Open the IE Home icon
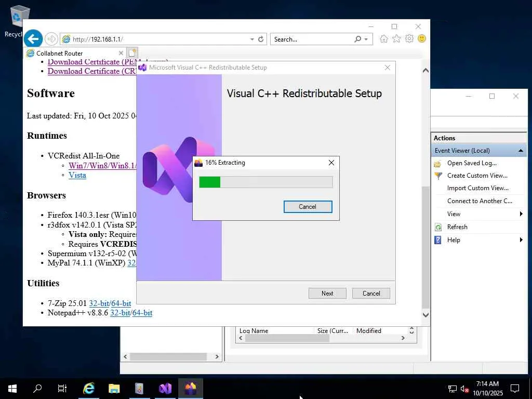The height and width of the screenshot is (399, 532). click(384, 38)
